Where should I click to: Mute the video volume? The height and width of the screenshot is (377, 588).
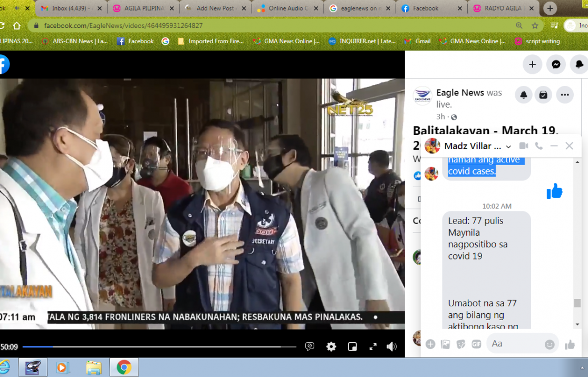[x=391, y=346]
